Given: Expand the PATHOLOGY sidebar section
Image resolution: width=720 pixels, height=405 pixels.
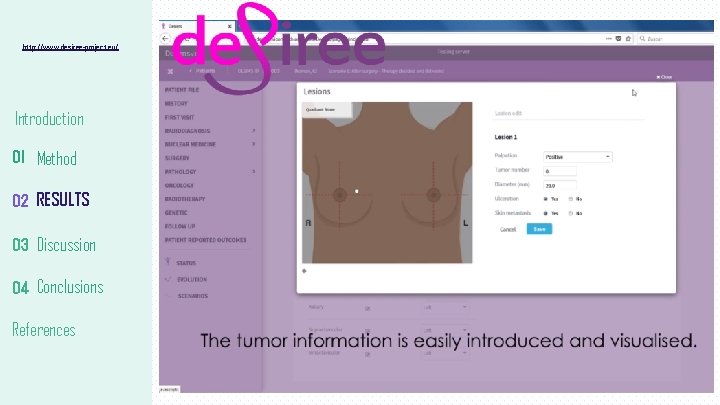Looking at the screenshot, I should pyautogui.click(x=210, y=172).
